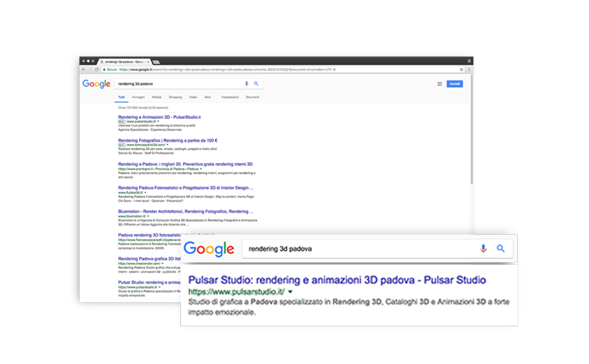The width and height of the screenshot is (589, 364).
Task: Expand the arrow next to www.pulsarstudio.it ad URL
Action: 158,121
